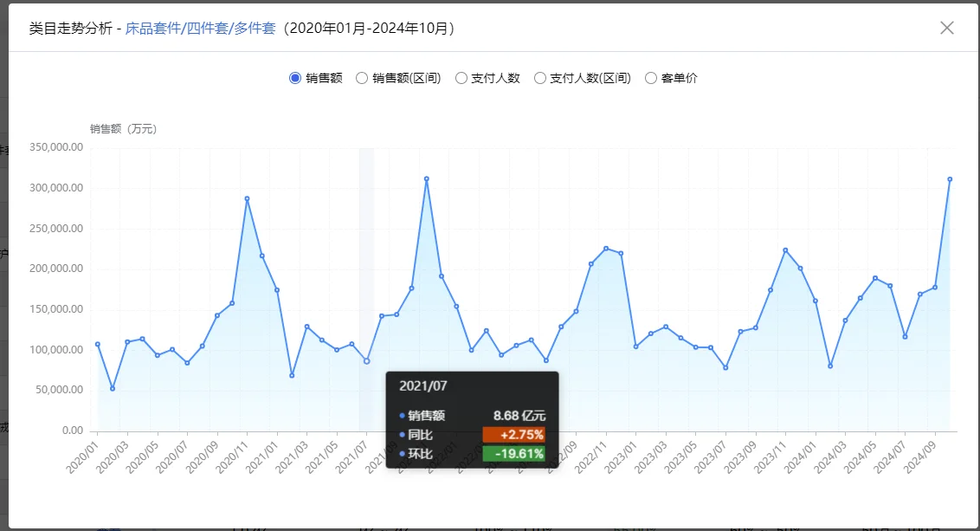
Task: Click the 2023/07 x-axis label
Action: [x=711, y=457]
